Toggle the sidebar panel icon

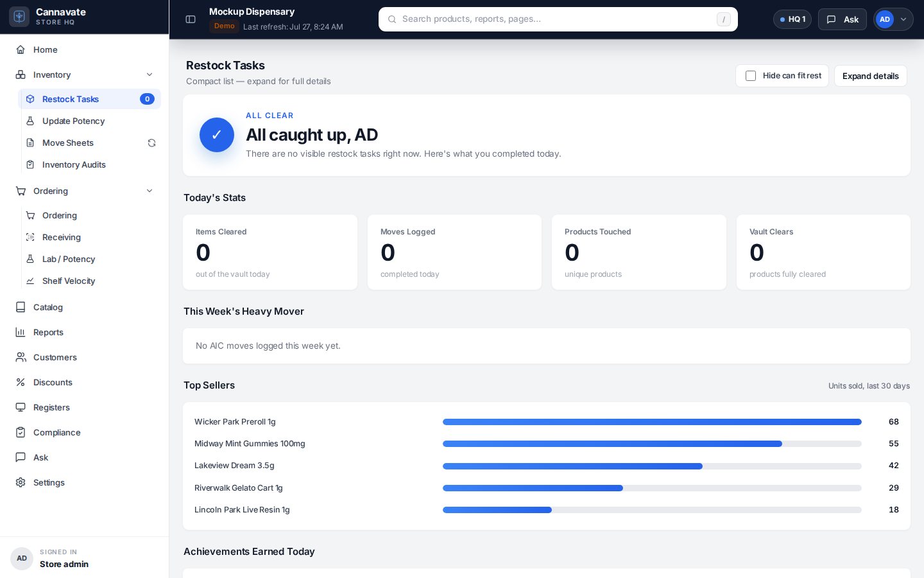pyautogui.click(x=191, y=19)
